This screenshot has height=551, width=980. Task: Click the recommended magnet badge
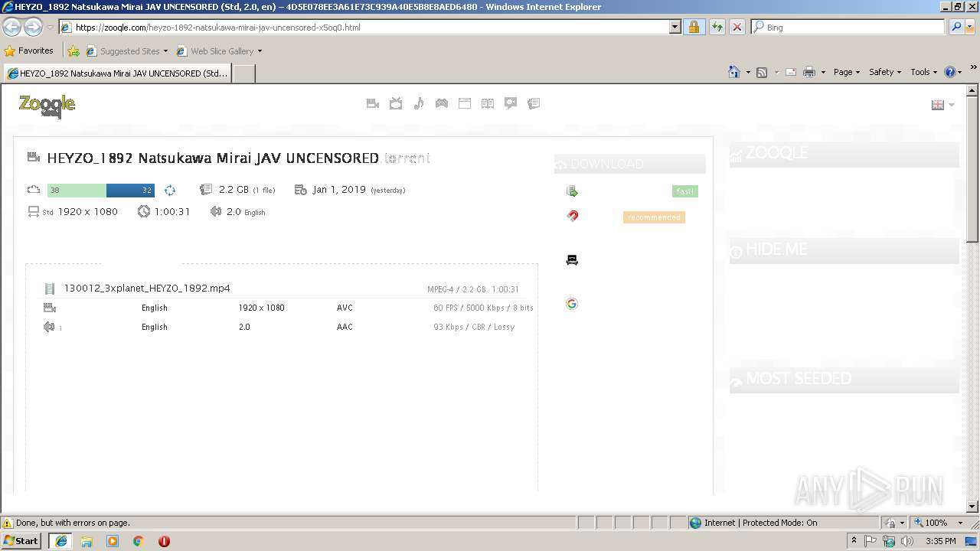[x=654, y=217]
